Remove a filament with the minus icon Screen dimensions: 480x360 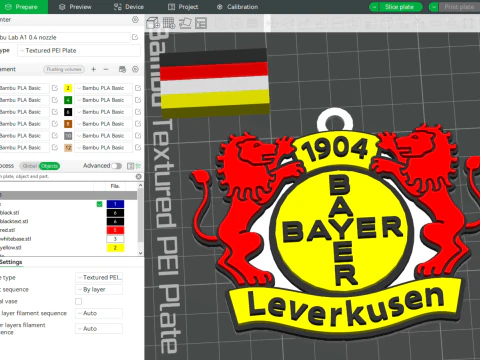click(x=106, y=69)
